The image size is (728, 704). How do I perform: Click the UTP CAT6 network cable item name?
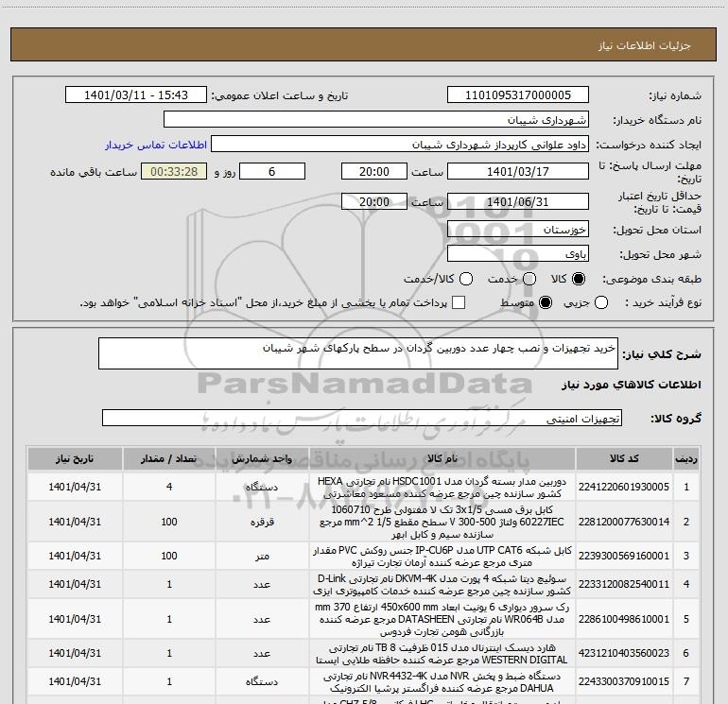click(442, 557)
